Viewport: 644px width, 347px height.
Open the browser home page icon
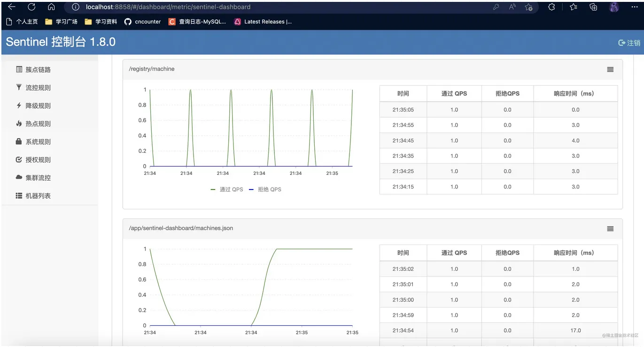pyautogui.click(x=52, y=7)
